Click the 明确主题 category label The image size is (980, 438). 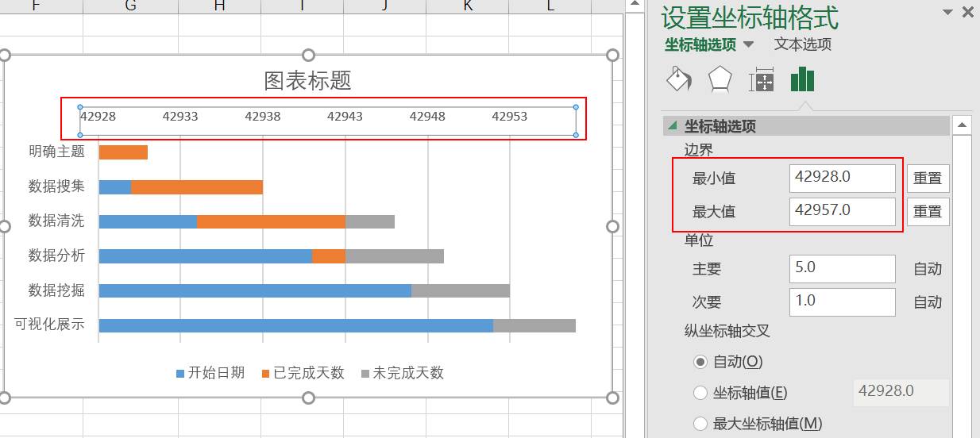(x=56, y=152)
